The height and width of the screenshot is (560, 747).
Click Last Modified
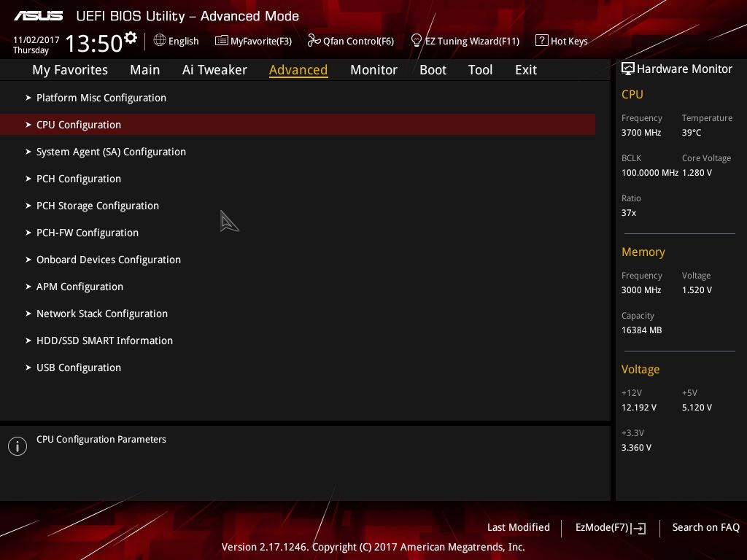519,528
